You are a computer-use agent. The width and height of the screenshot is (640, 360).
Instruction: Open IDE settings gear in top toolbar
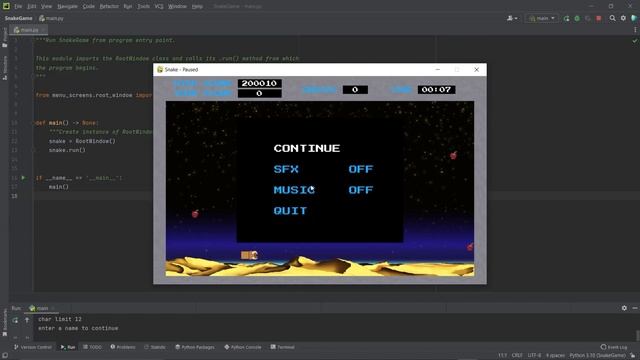pos(623,18)
